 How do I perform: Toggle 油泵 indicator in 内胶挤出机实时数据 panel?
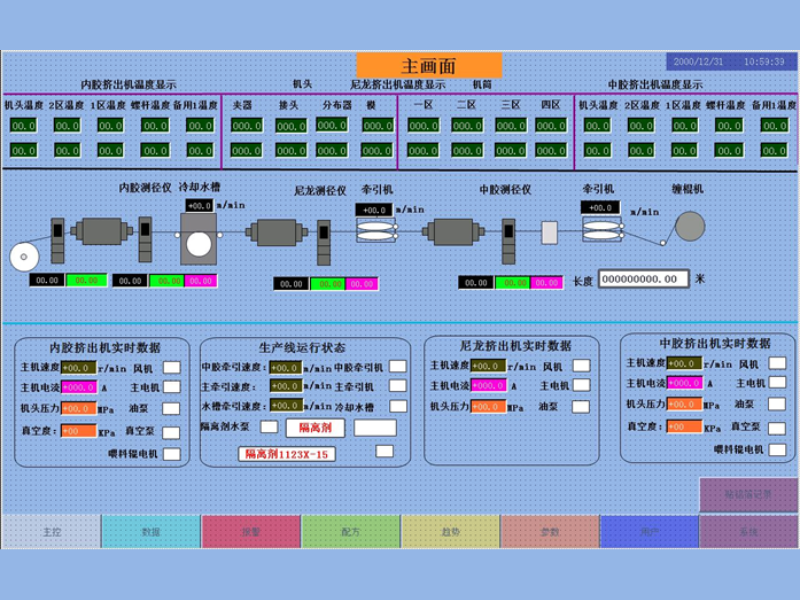click(x=171, y=409)
